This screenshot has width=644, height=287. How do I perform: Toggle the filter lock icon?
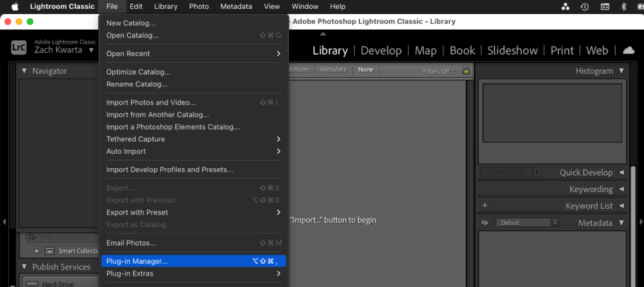click(x=466, y=70)
